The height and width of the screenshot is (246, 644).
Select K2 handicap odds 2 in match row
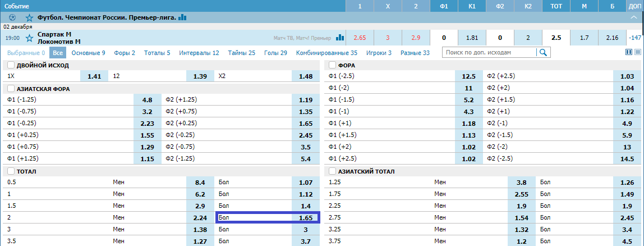click(528, 38)
